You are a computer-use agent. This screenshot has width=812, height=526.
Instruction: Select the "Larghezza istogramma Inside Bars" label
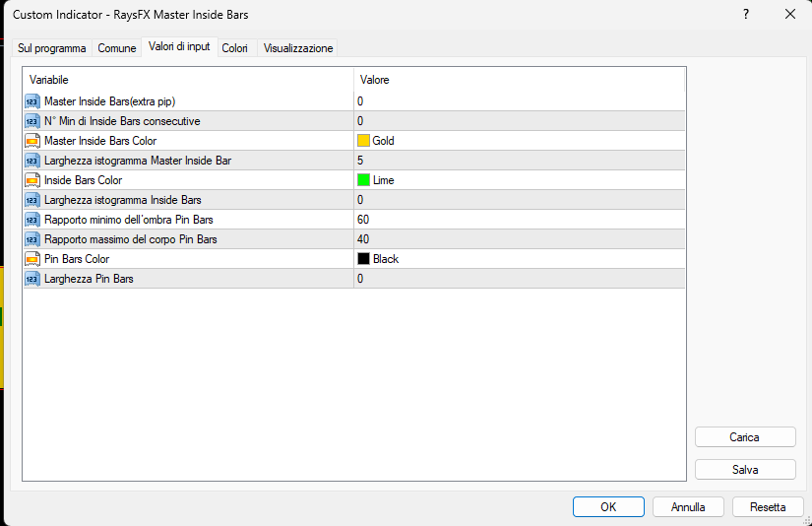123,200
